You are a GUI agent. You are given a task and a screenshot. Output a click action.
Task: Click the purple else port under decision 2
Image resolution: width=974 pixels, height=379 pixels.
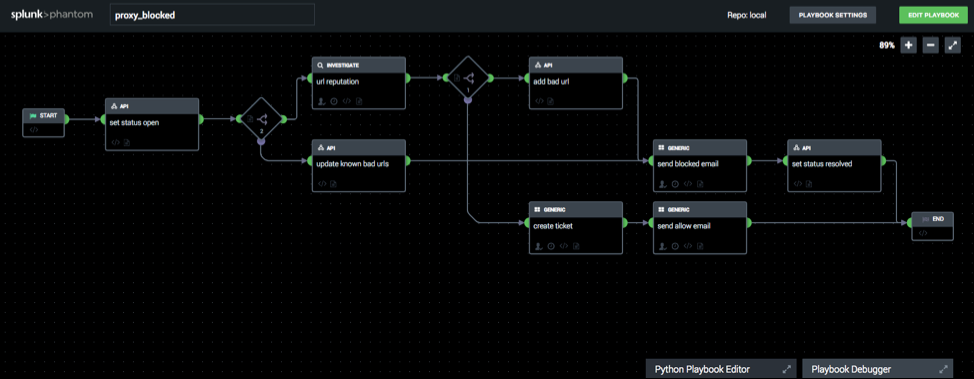click(261, 141)
